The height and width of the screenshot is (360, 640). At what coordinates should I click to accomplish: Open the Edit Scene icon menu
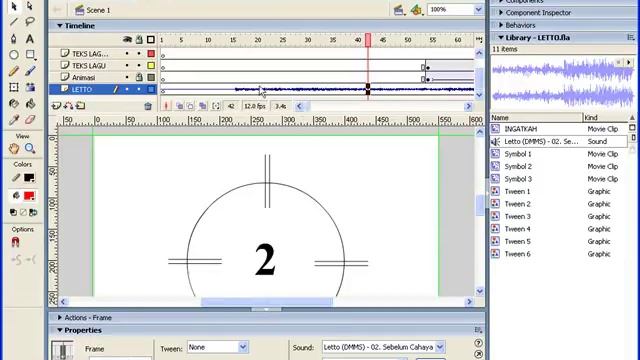click(x=399, y=10)
